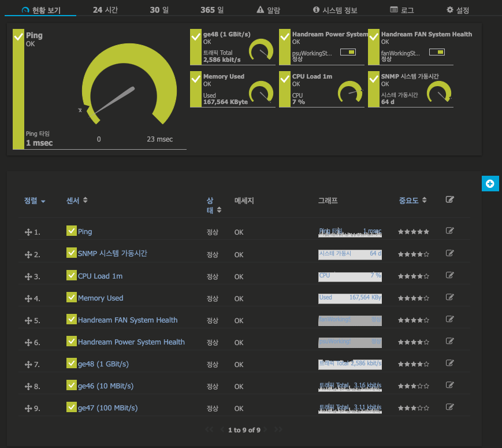
Task: Sort by the 상태 column
Action: point(214,205)
